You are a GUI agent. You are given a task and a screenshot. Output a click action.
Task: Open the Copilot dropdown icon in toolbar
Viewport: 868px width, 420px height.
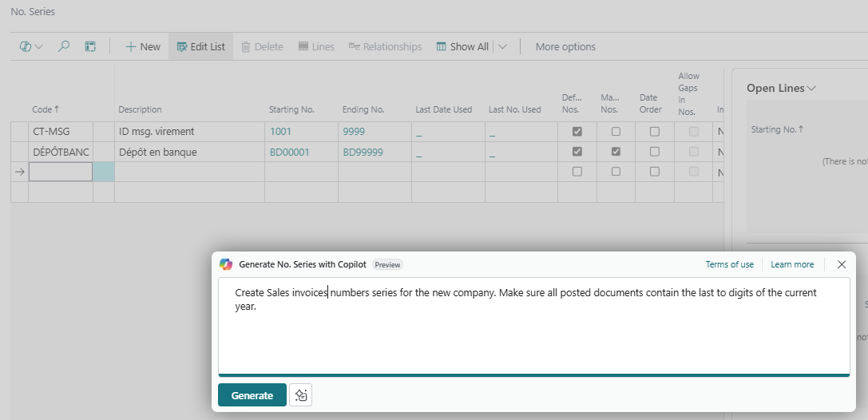[31, 47]
